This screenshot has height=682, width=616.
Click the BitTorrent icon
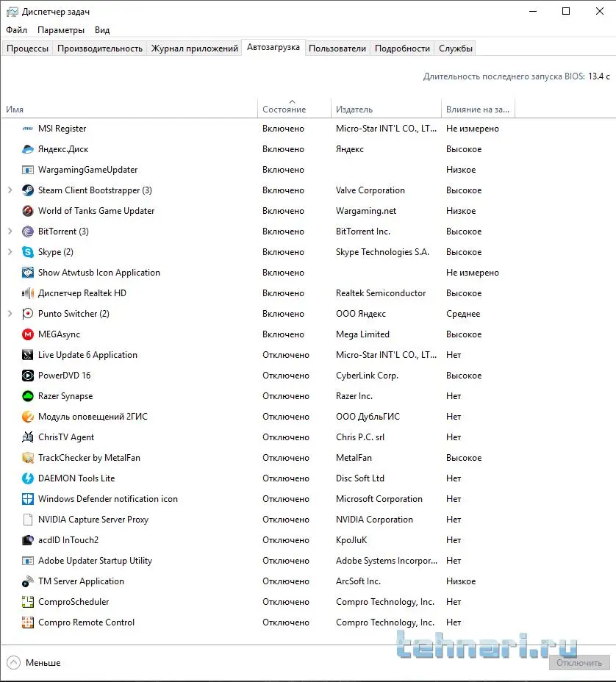pyautogui.click(x=28, y=231)
